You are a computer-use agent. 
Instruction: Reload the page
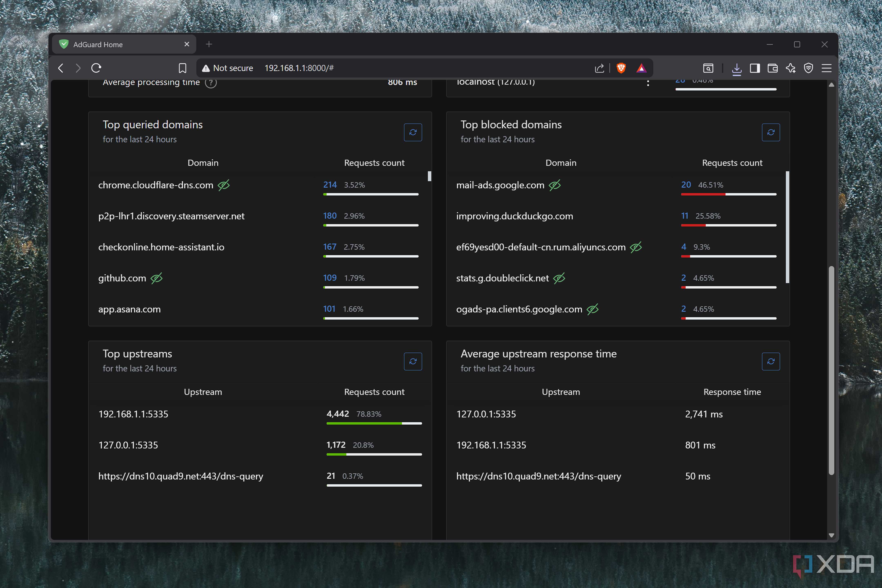[x=96, y=68]
